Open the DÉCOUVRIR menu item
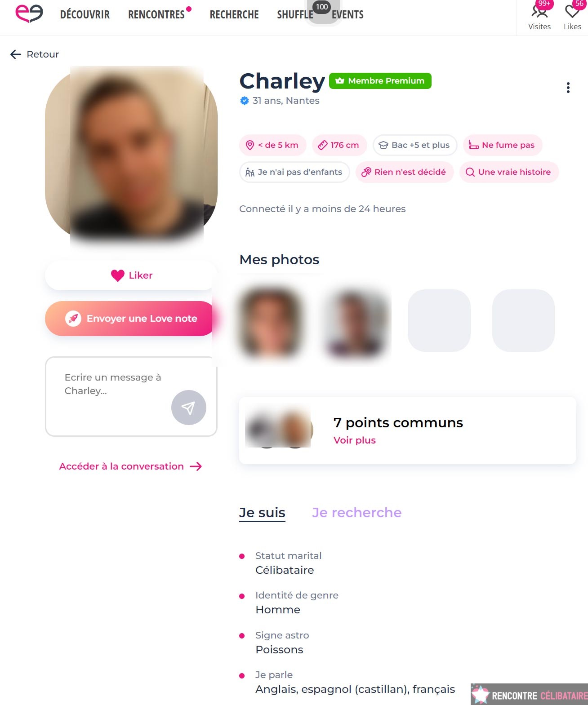This screenshot has width=588, height=705. [x=85, y=15]
